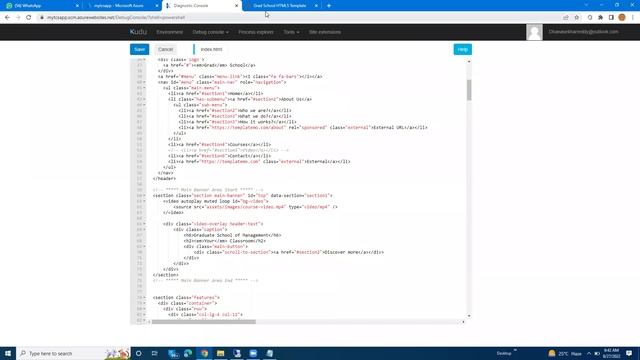Open Site extensions page
This screenshot has width=640, height=360.
(x=324, y=32)
